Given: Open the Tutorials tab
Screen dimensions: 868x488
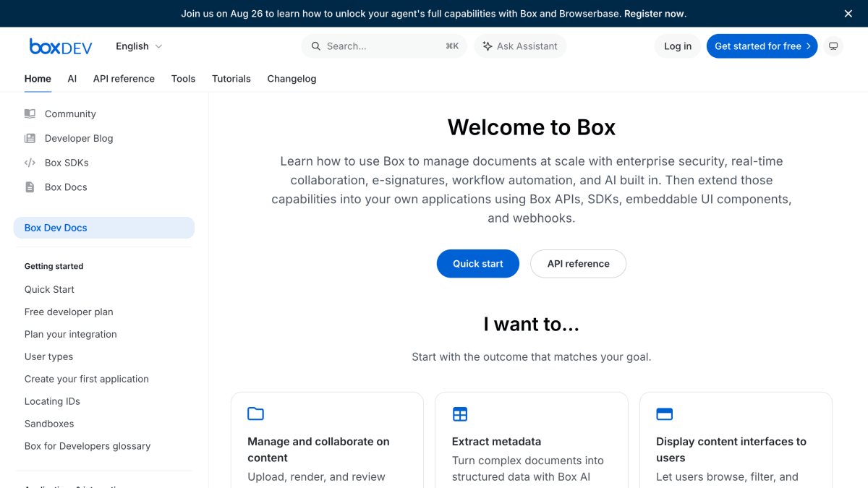Looking at the screenshot, I should pos(231,79).
